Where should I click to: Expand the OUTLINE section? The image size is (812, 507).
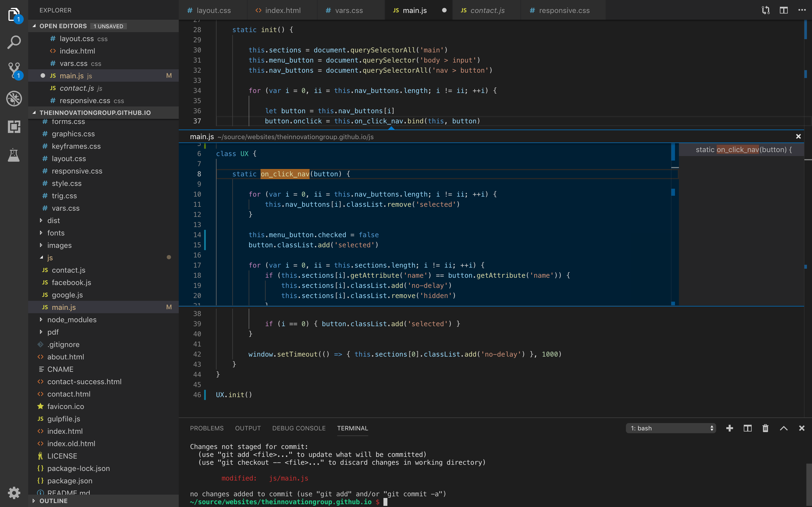[x=53, y=501]
